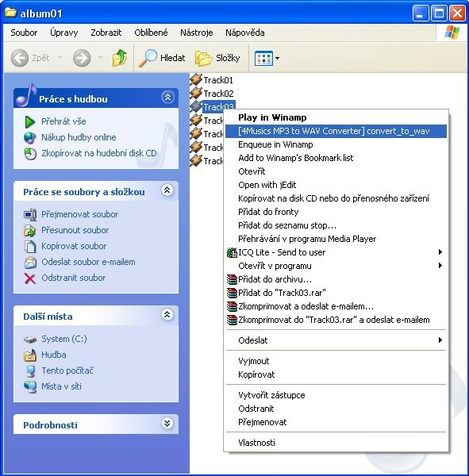Click the red X Odstranit soubor icon
469x476 pixels.
pos(30,278)
